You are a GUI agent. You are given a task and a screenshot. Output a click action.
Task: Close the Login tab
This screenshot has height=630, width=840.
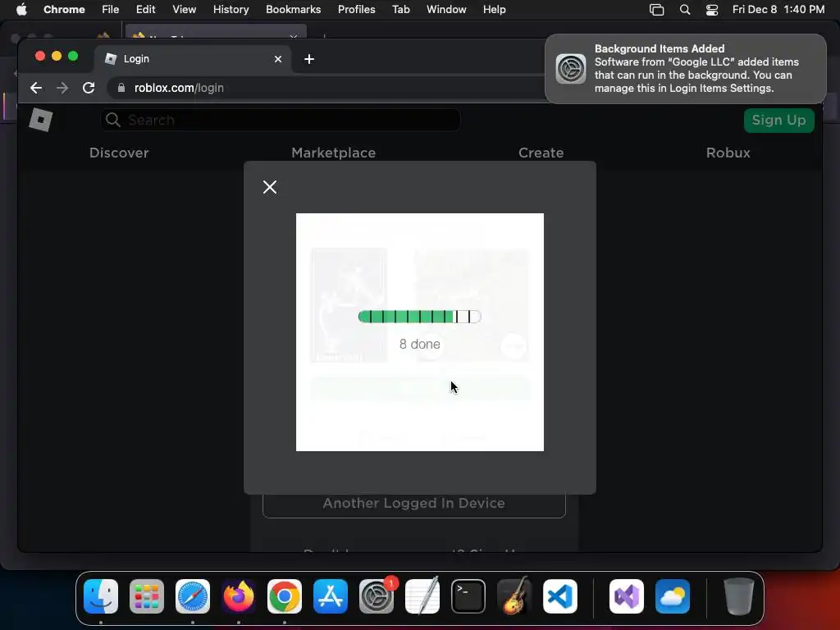point(277,59)
